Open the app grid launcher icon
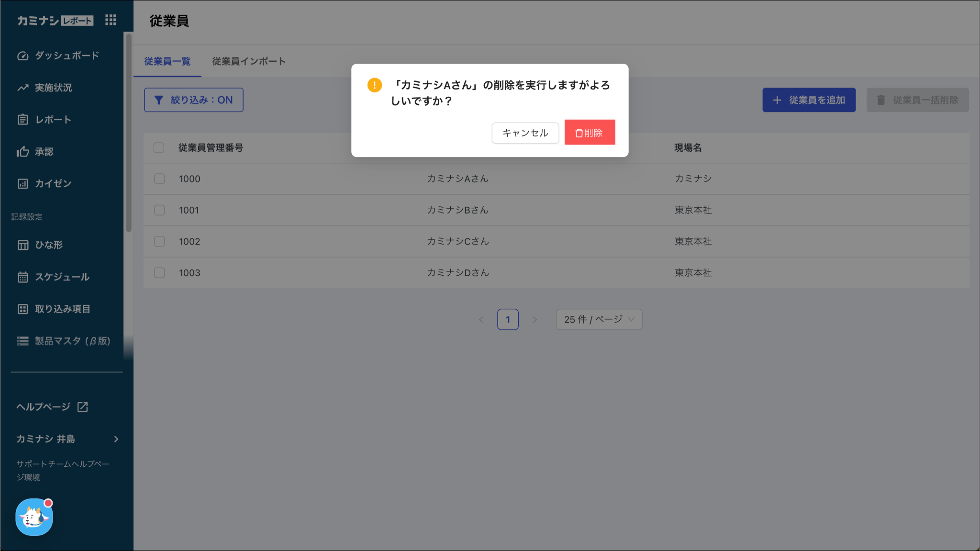 click(x=111, y=20)
